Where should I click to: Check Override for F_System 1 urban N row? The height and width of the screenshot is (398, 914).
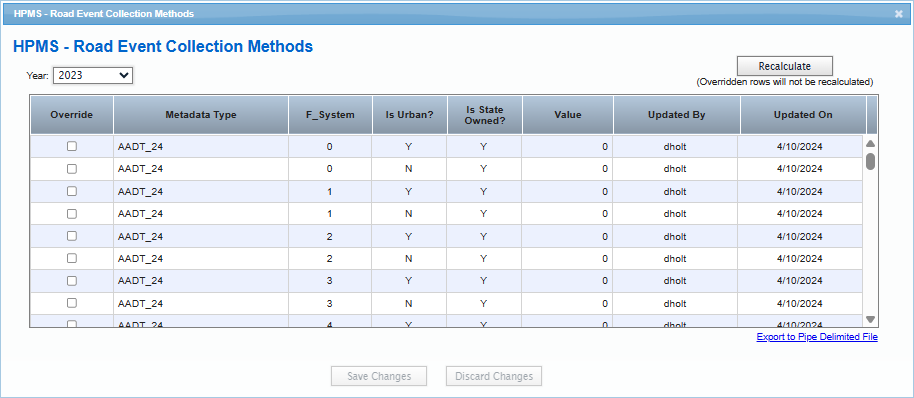pyautogui.click(x=72, y=214)
